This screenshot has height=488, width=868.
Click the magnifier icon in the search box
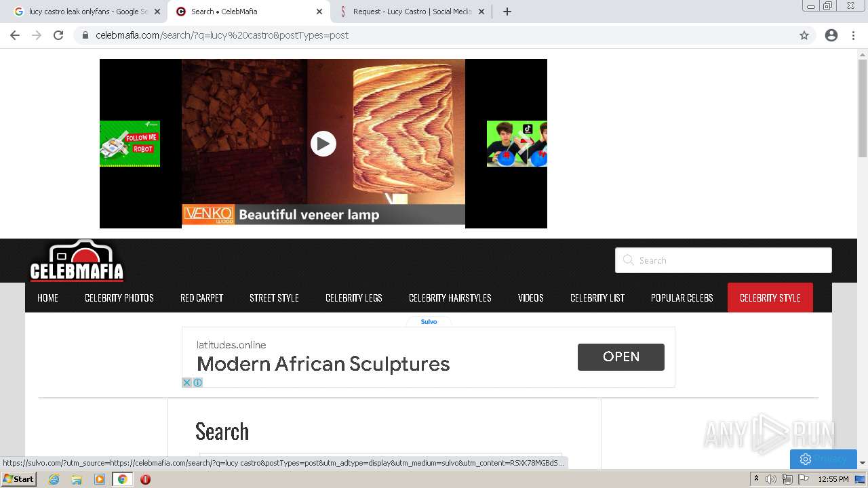(628, 260)
